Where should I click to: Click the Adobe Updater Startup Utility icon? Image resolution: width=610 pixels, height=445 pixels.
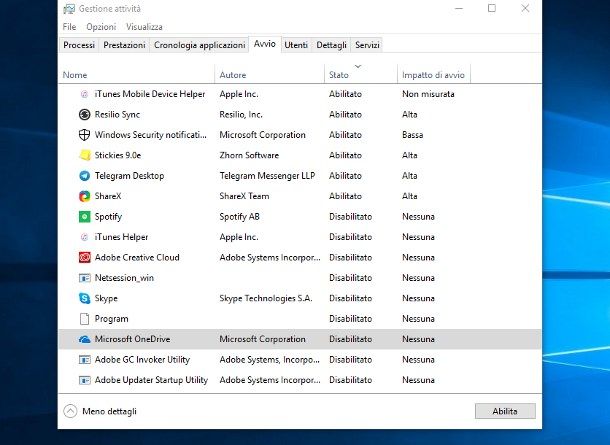(x=84, y=380)
